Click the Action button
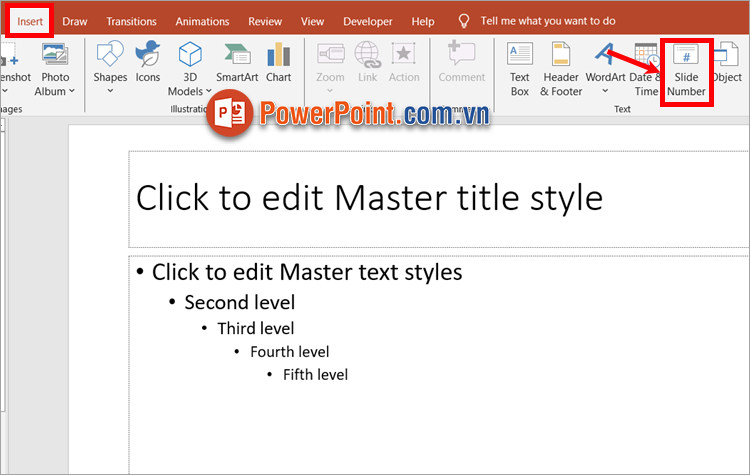 pos(404,62)
